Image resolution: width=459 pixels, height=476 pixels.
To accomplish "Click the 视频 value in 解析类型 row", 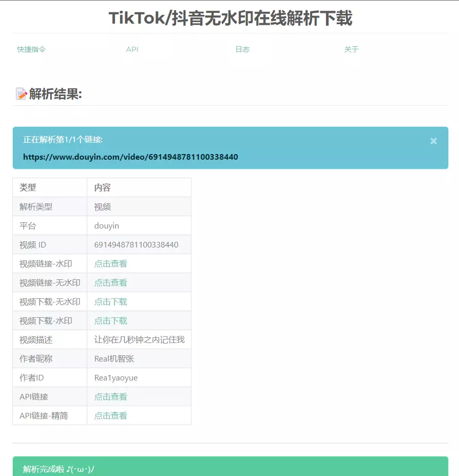I will 102,207.
